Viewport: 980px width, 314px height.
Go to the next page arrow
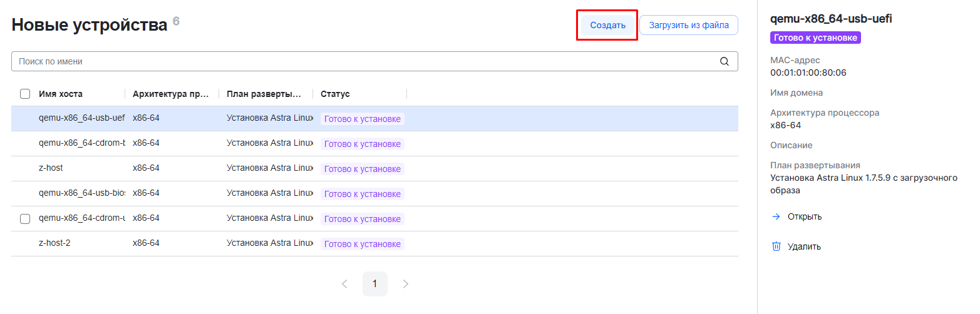[x=405, y=284]
